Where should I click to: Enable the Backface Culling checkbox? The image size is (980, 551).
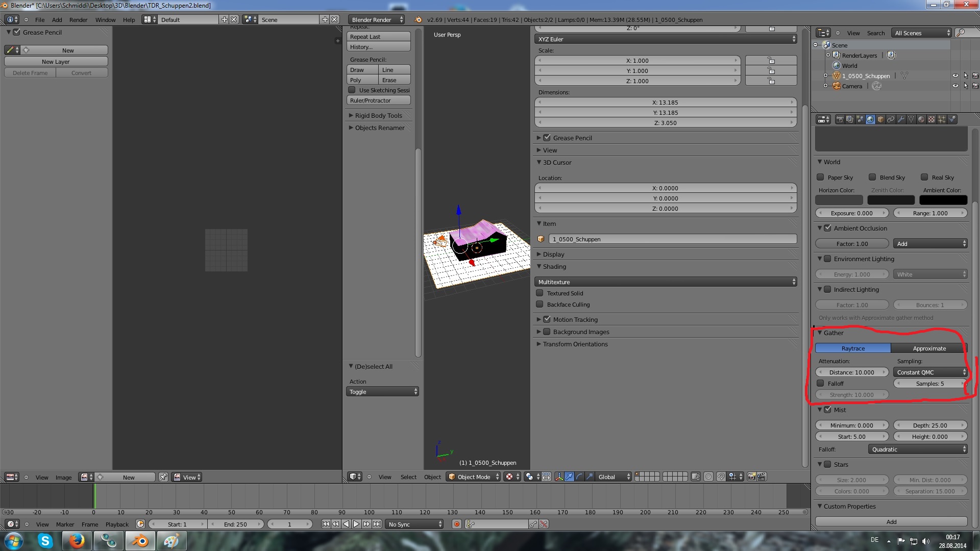(x=540, y=304)
